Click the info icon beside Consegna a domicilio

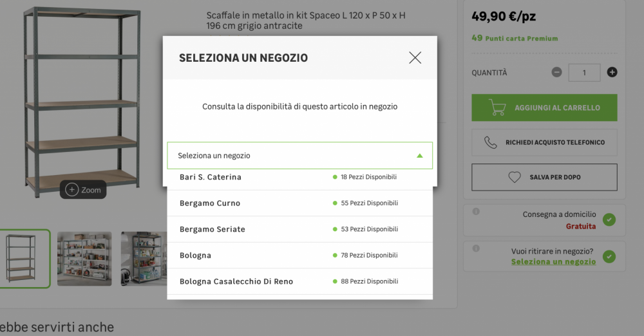[476, 211]
